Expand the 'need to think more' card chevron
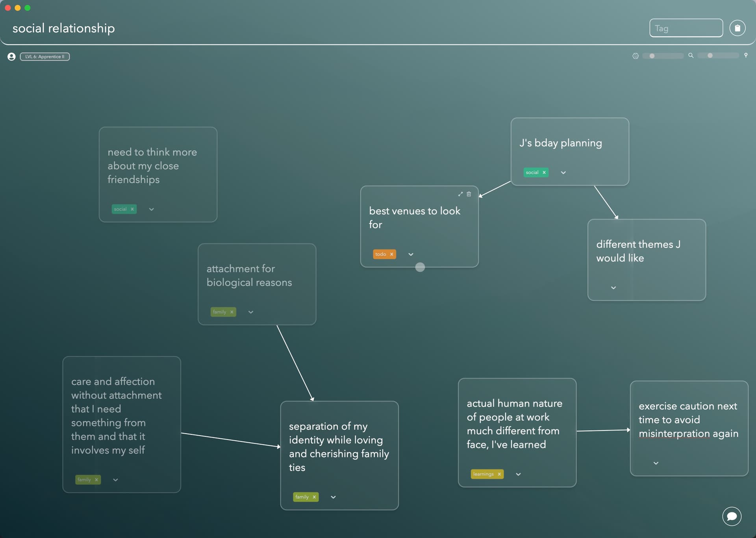Image resolution: width=756 pixels, height=538 pixels. (151, 209)
